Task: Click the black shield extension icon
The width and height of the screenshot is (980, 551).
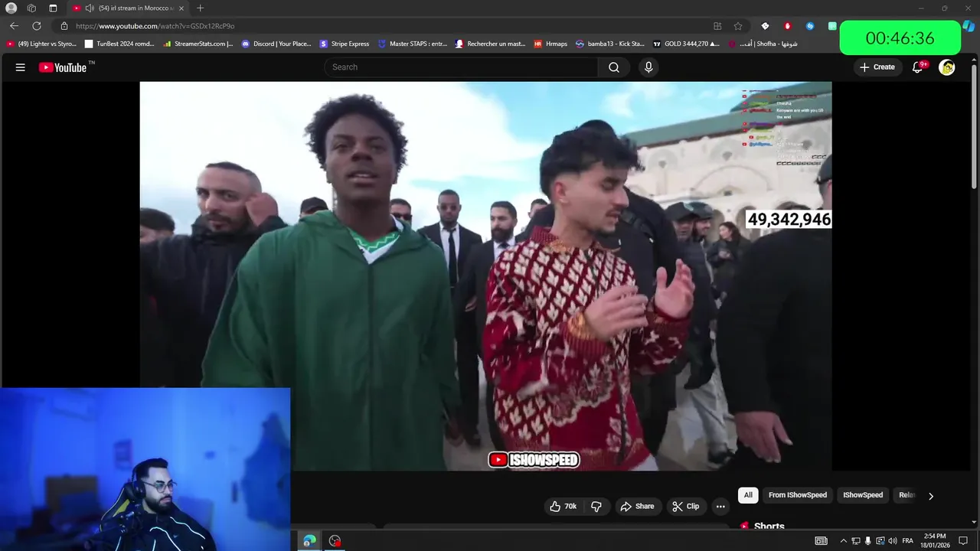Action: click(x=765, y=26)
